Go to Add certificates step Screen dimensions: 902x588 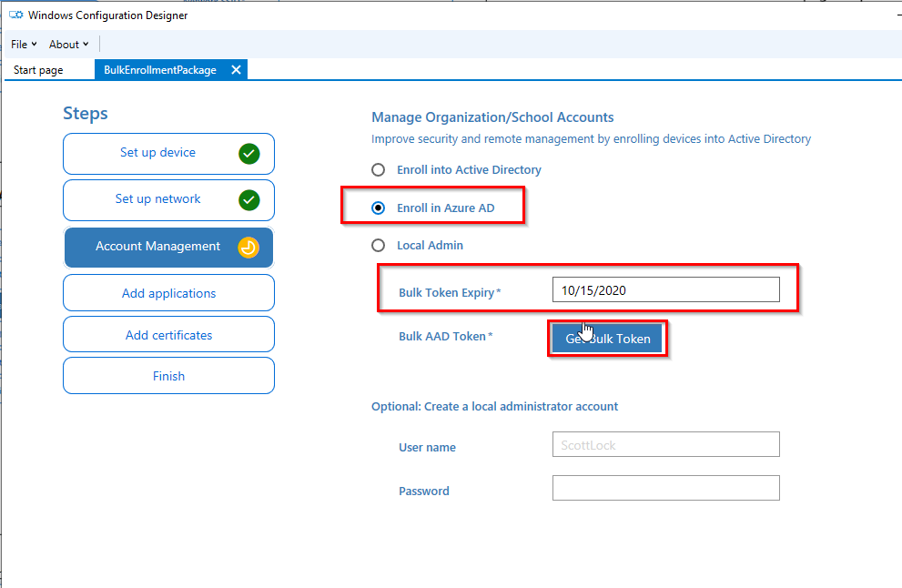(x=168, y=334)
